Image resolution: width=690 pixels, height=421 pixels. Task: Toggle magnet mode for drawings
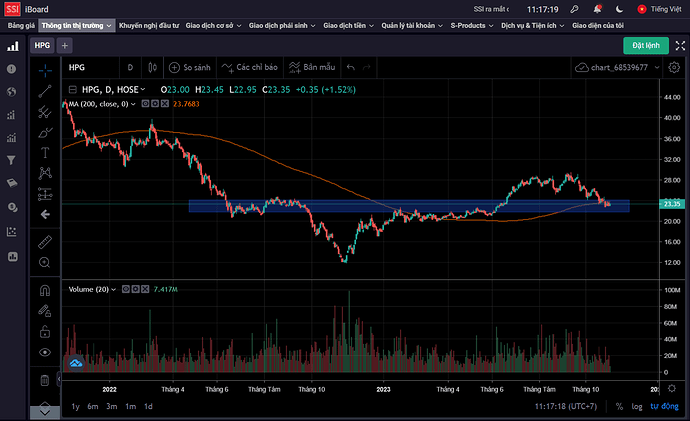45,291
